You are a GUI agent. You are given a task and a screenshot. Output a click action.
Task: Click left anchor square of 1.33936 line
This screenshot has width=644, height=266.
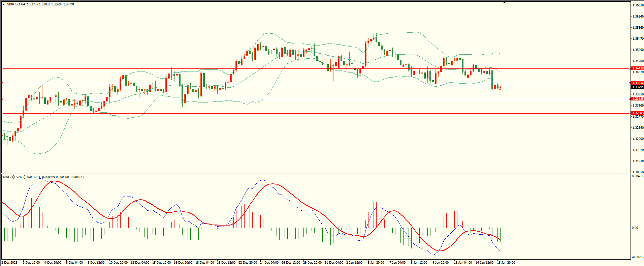coord(3,83)
